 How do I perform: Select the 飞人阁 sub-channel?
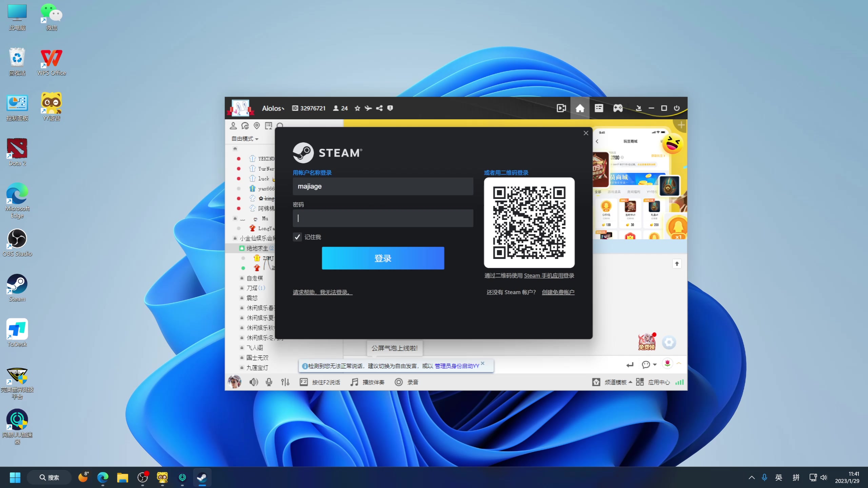point(255,348)
